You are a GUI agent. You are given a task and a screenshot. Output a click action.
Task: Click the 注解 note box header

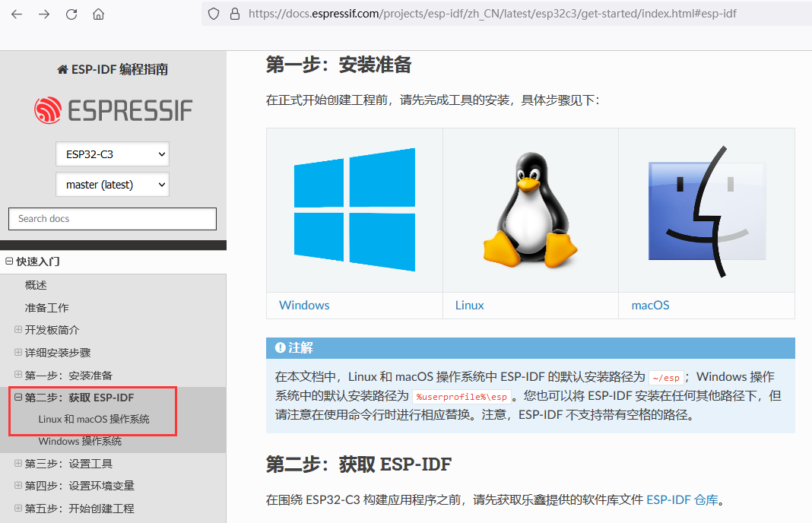(x=530, y=348)
